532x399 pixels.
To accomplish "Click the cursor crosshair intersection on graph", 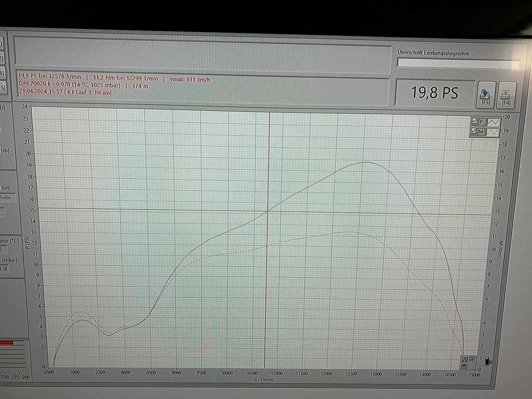I will pos(268,211).
